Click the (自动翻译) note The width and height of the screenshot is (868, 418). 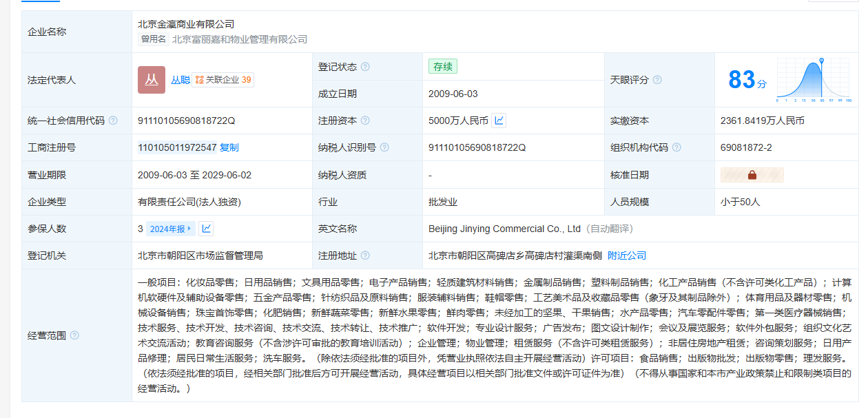(x=609, y=229)
